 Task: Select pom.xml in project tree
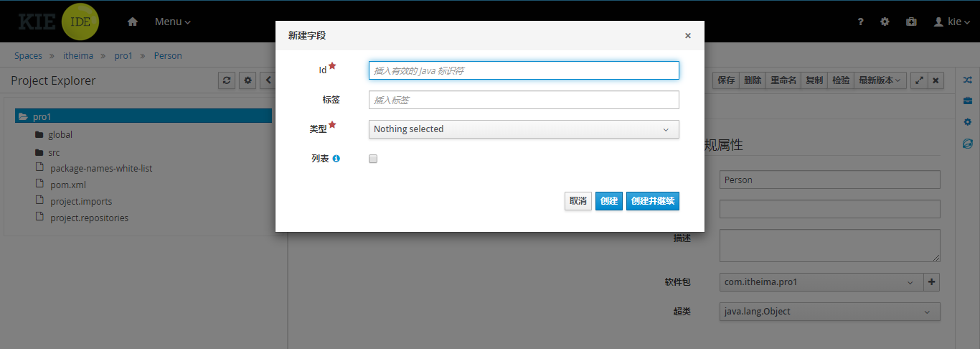tap(68, 185)
